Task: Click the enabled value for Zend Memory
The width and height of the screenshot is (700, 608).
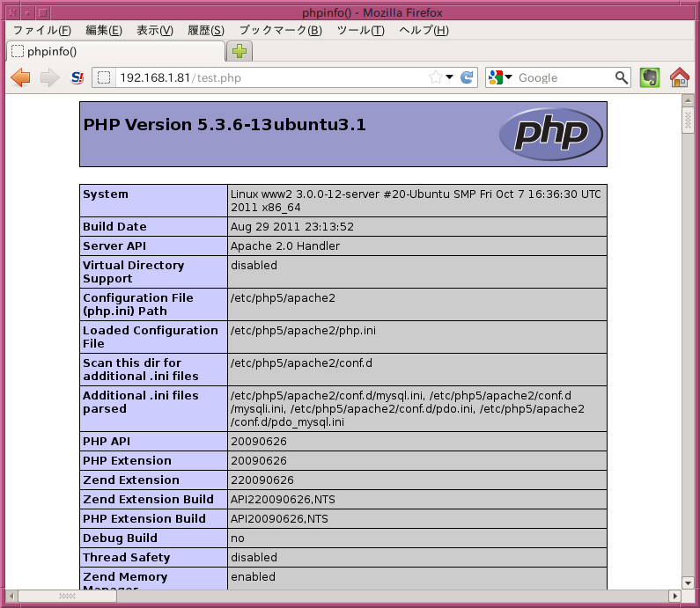Action: click(253, 577)
